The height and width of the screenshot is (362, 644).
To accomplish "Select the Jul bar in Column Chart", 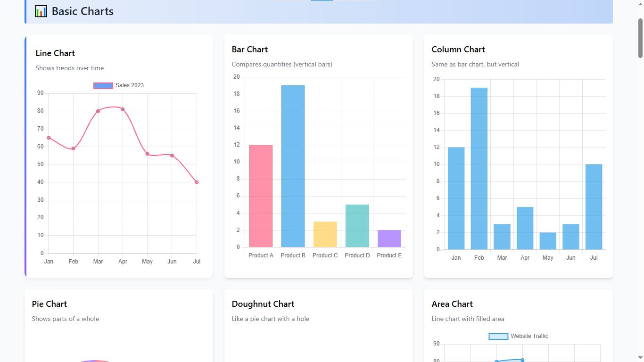I will 594,206.
